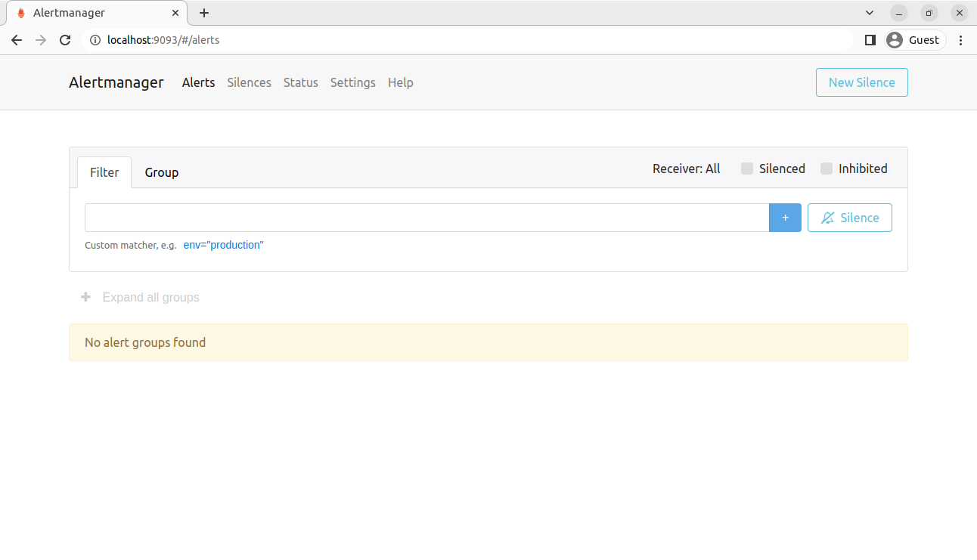Image resolution: width=977 pixels, height=560 pixels.
Task: Click the Alertmanager brand title
Action: 116,82
